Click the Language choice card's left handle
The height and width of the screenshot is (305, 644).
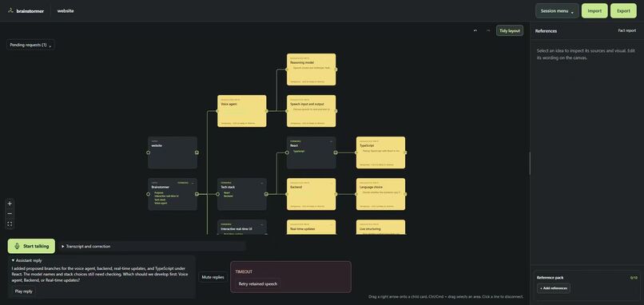356,194
